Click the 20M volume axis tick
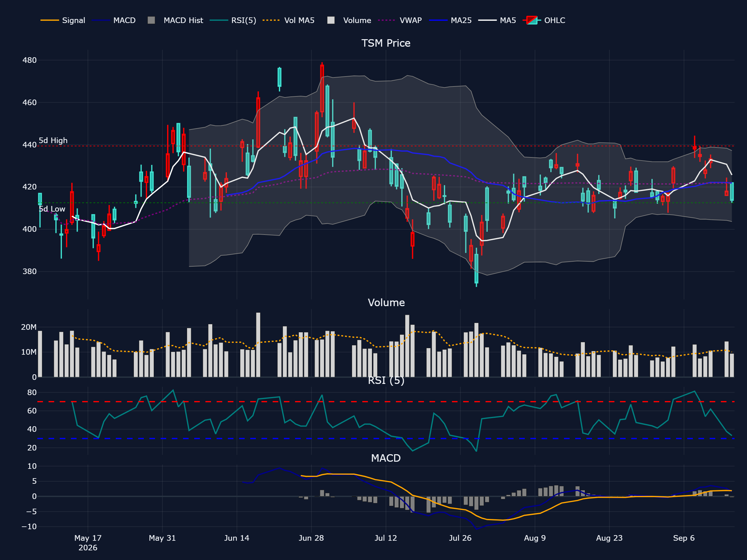This screenshot has height=560, width=747. (x=29, y=327)
